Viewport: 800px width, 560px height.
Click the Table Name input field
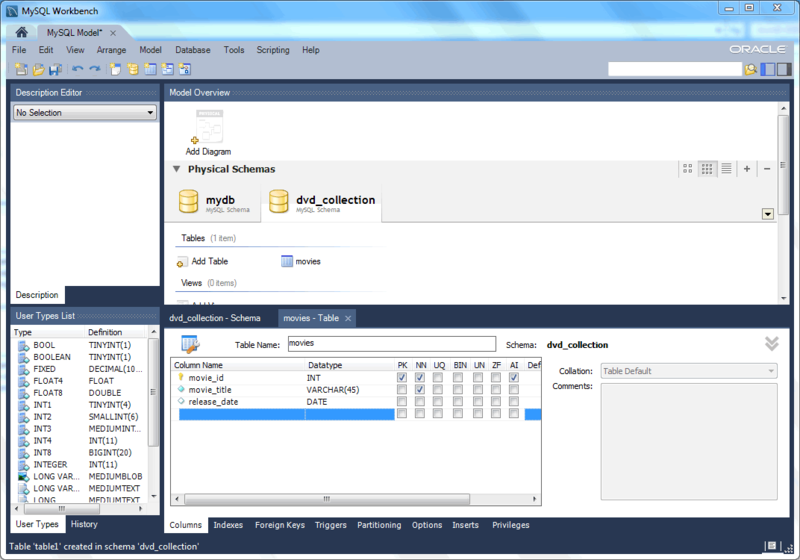click(390, 344)
